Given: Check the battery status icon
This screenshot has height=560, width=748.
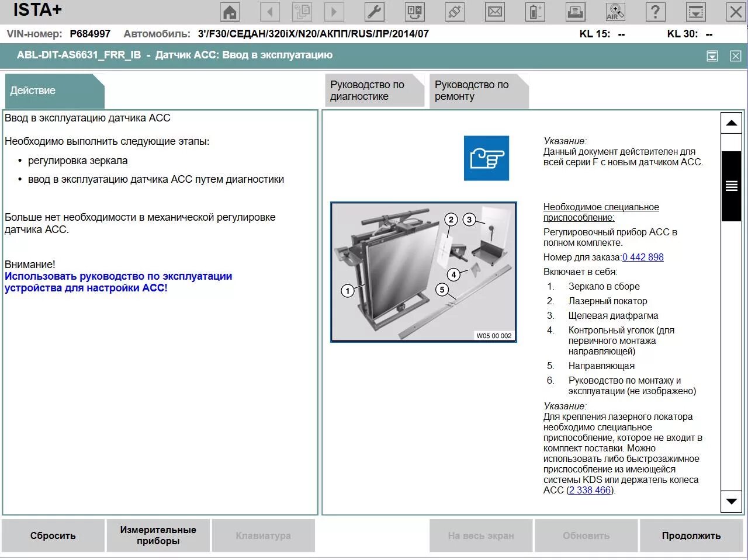Looking at the screenshot, I should tap(535, 12).
